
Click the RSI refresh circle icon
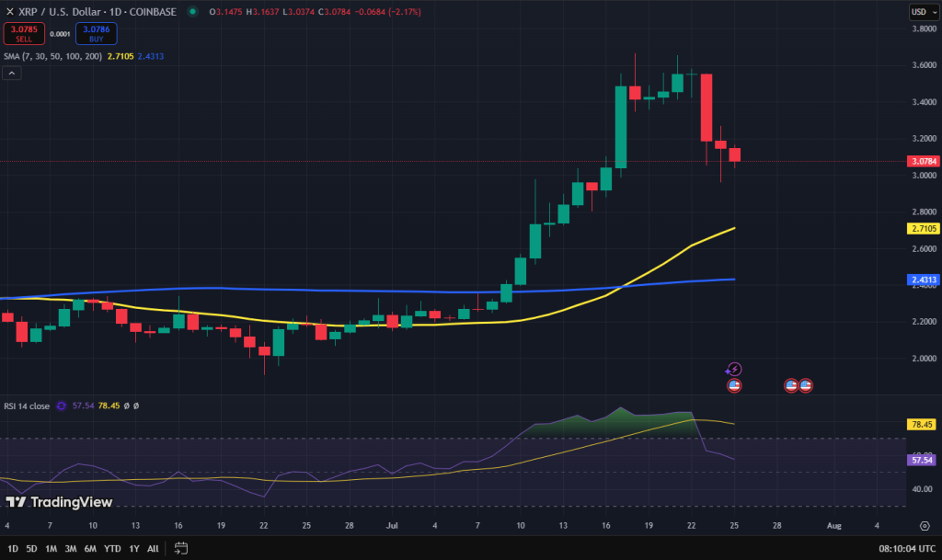pyautogui.click(x=62, y=406)
